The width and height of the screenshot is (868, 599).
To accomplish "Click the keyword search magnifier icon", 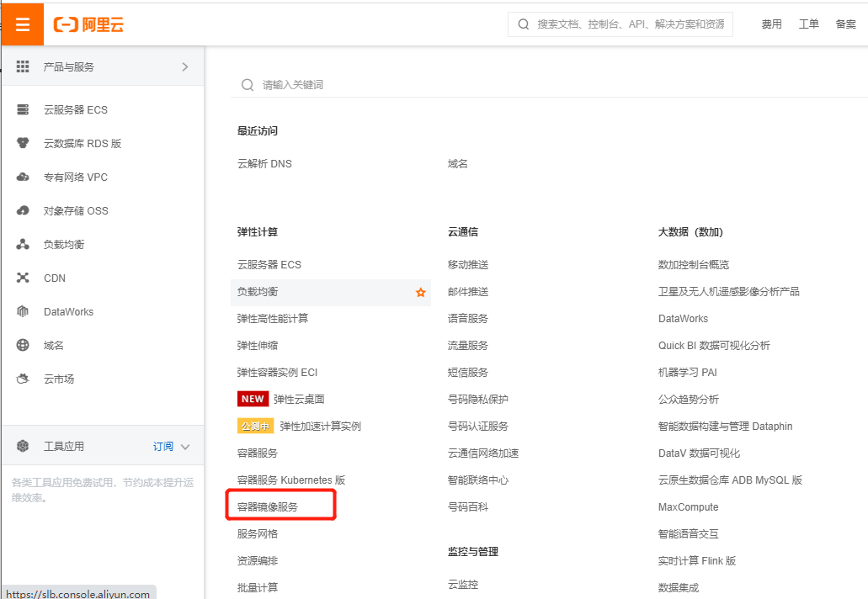I will (x=248, y=85).
